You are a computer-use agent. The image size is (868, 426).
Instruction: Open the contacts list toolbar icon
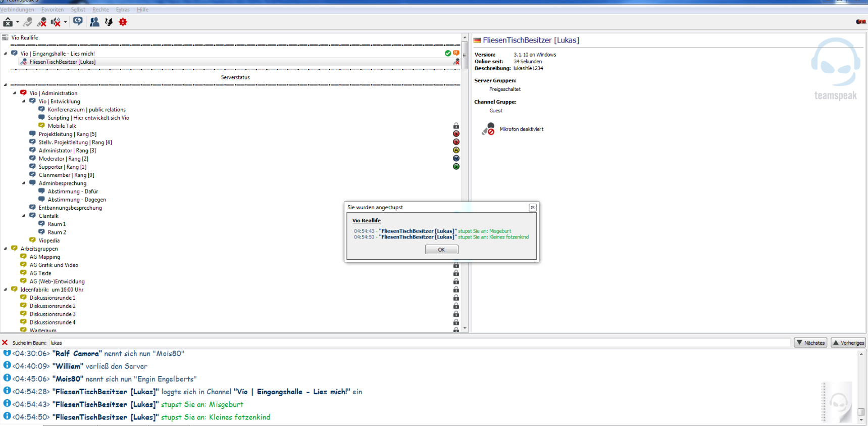[x=94, y=22]
